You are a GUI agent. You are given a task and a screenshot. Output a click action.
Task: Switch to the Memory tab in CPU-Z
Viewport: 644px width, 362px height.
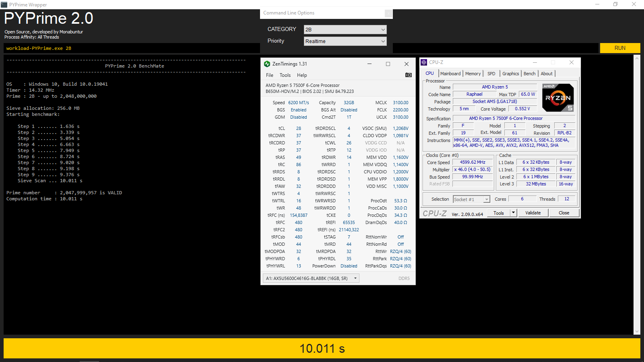click(473, 74)
